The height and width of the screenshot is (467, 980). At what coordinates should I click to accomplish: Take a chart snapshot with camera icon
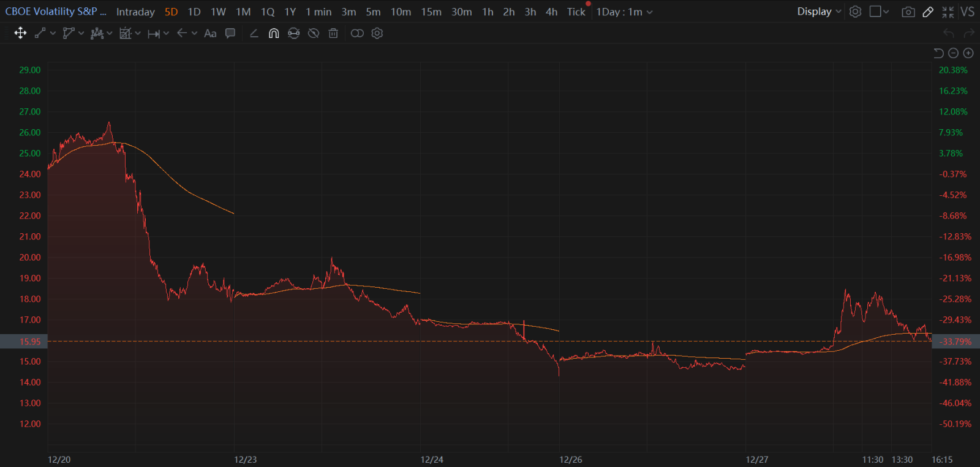coord(908,12)
